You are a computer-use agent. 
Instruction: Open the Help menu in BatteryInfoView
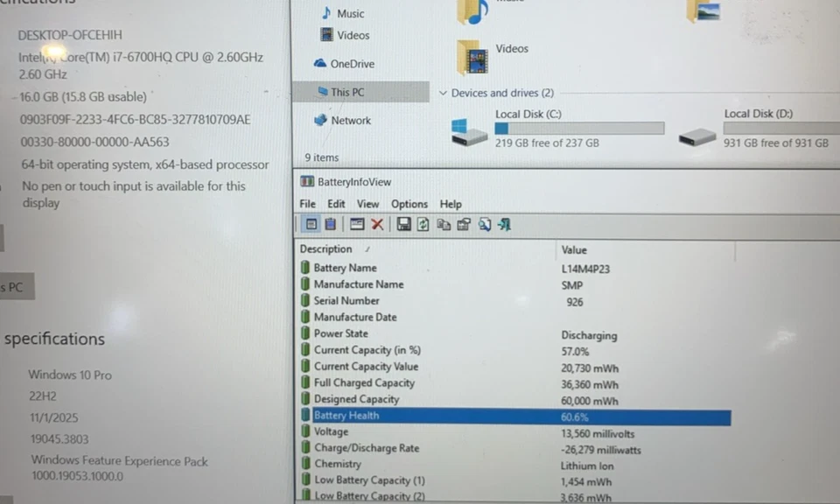[x=451, y=204]
